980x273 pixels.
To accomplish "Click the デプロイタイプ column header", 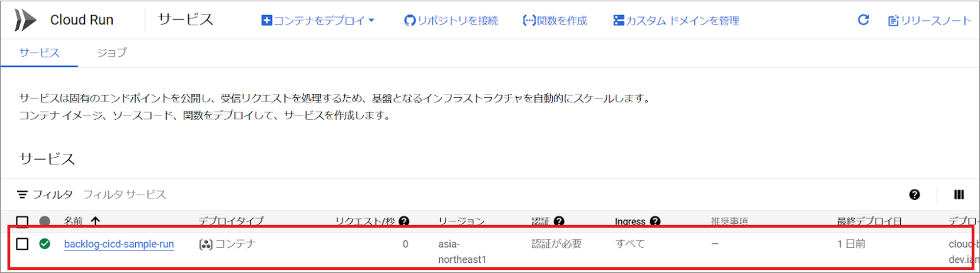I will coord(231,221).
